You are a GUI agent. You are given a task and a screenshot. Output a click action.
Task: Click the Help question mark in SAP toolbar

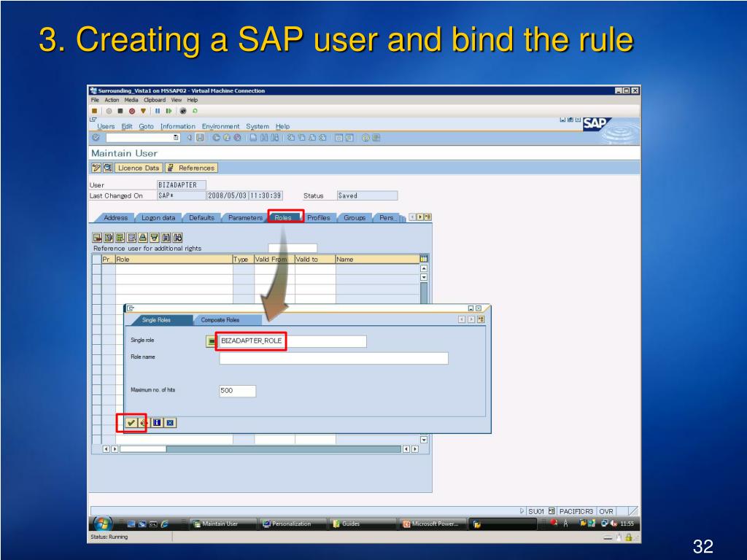point(365,138)
